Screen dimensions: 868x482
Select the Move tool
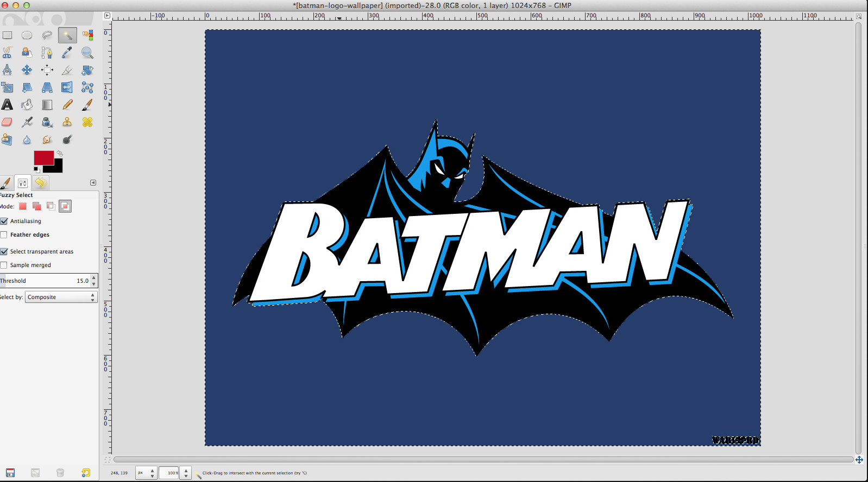tap(27, 70)
